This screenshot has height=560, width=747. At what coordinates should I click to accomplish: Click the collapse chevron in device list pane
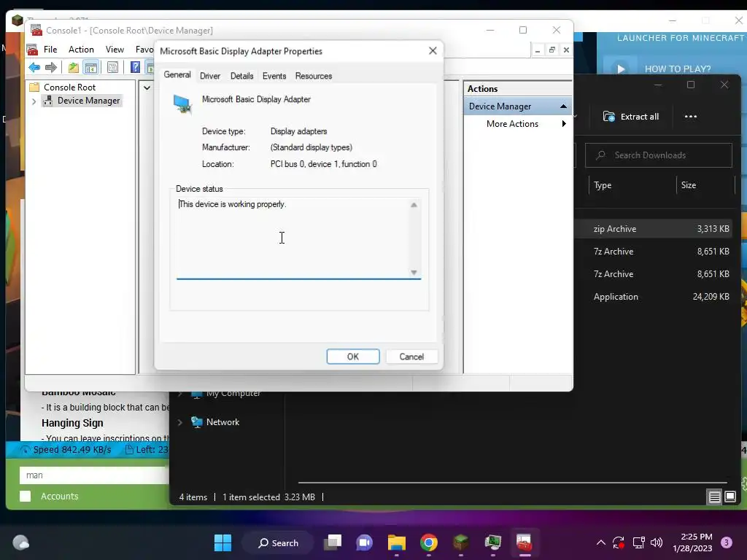[x=147, y=87]
